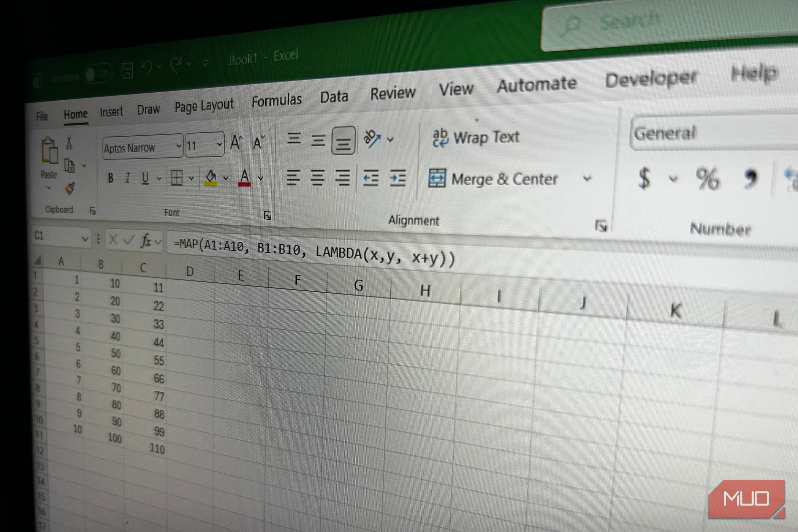Click the Format Painter brush icon
Viewport: 798px width, 532px height.
point(70,188)
